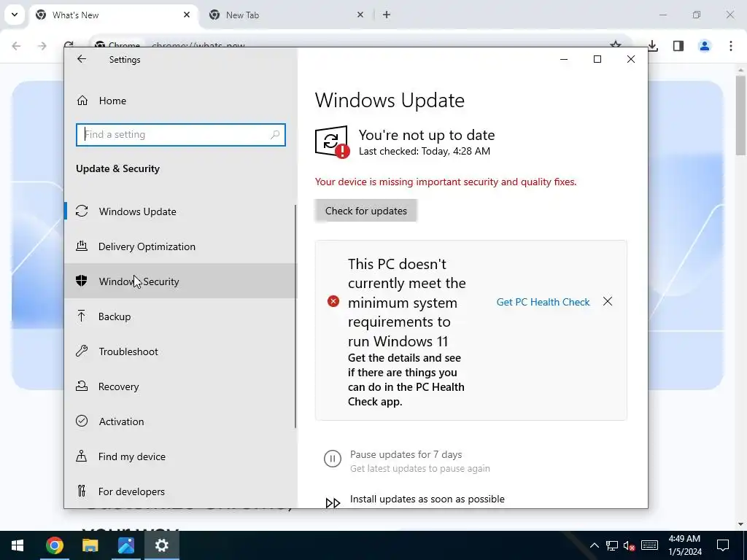
Task: Switch to the What's New tab in Chrome
Action: point(114,15)
